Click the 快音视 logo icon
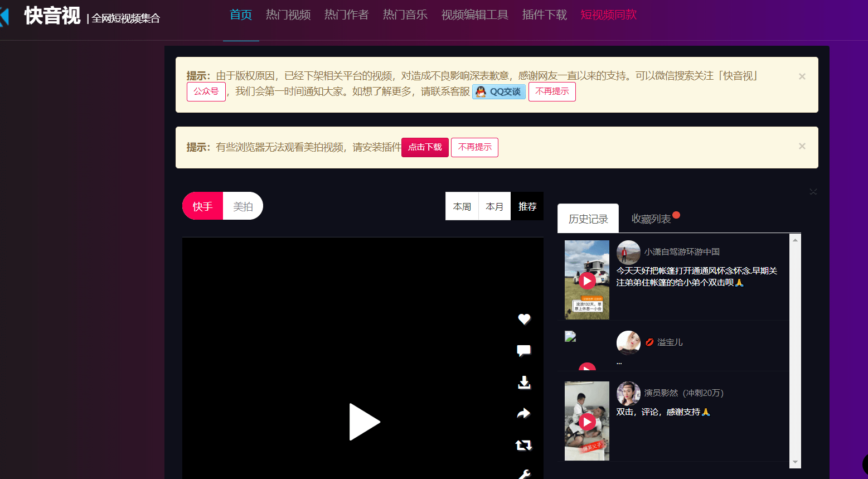This screenshot has width=868, height=479. pyautogui.click(x=4, y=16)
